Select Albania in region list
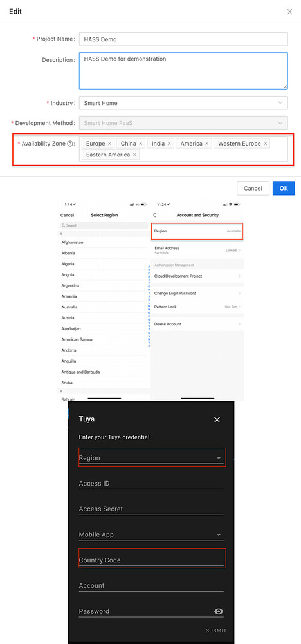301x644 pixels. (x=104, y=253)
